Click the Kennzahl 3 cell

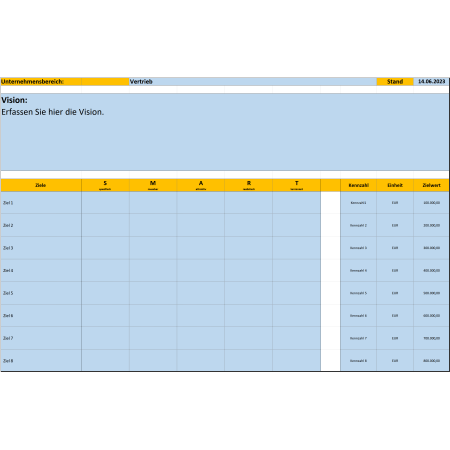pos(358,248)
